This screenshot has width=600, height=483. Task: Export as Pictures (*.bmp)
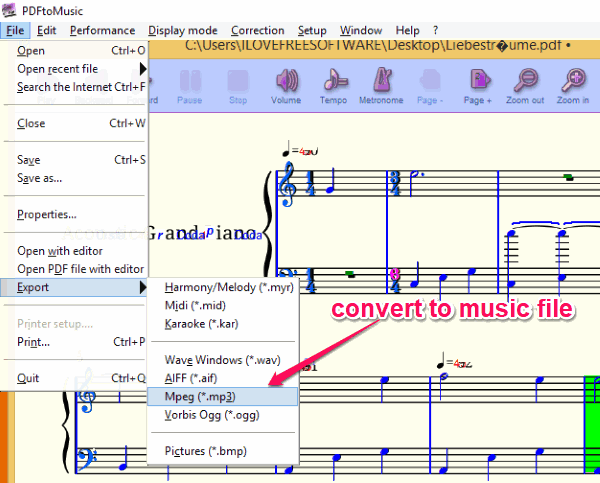(x=223, y=451)
